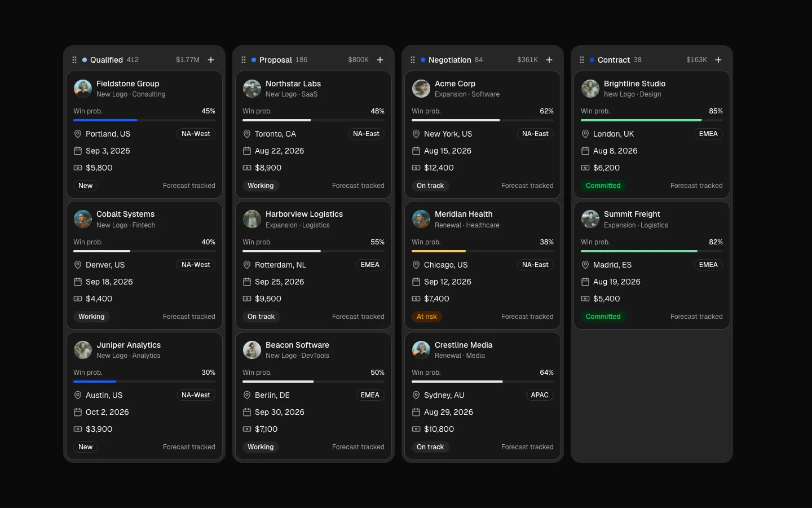Click Fieldstone Group avatar

[x=83, y=89]
